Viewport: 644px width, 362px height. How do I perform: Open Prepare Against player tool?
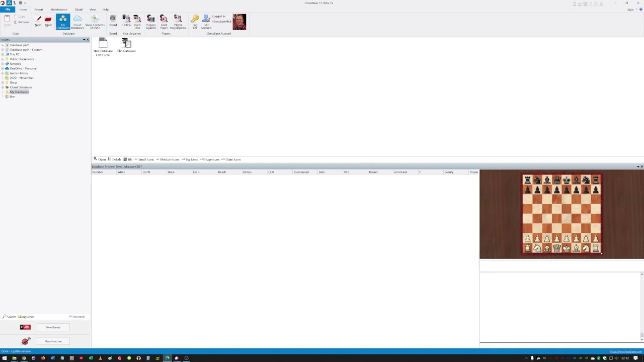tap(150, 22)
